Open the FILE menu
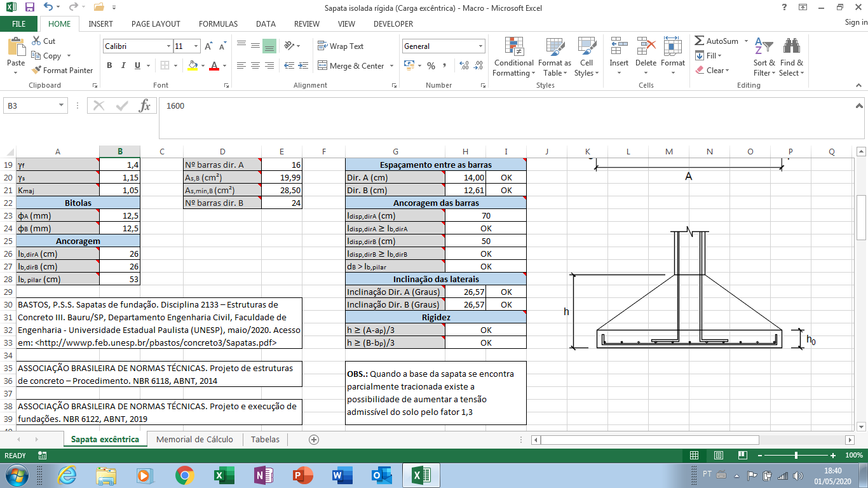Screen dimensions: 868x488 pos(19,24)
